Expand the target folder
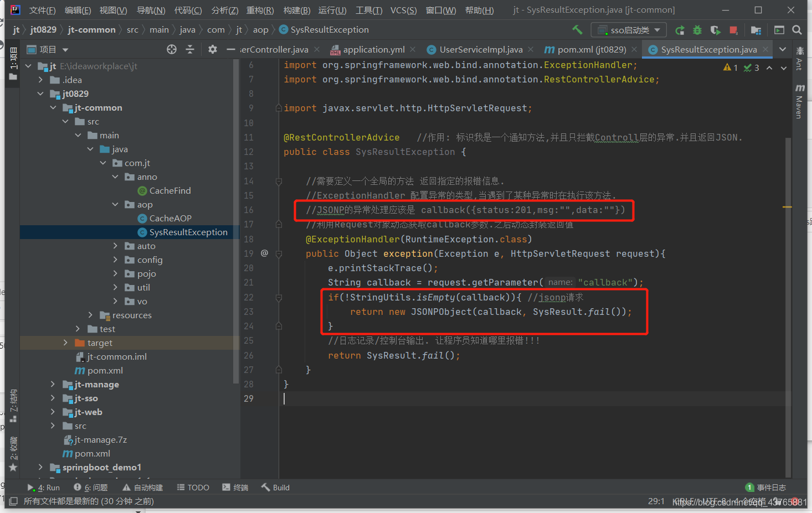 (x=65, y=343)
